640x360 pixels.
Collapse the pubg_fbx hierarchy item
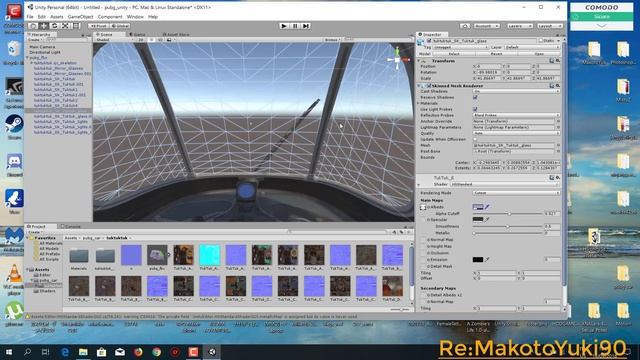pyautogui.click(x=27, y=58)
